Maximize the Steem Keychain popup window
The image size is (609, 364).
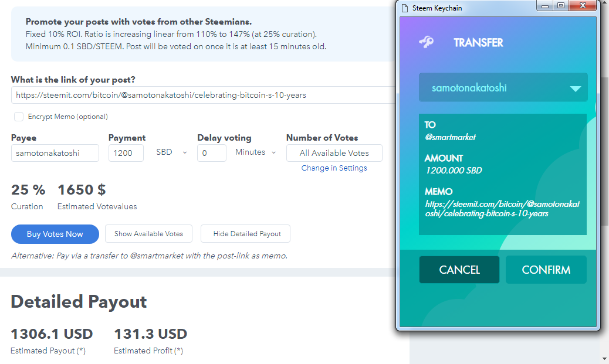tap(561, 6)
